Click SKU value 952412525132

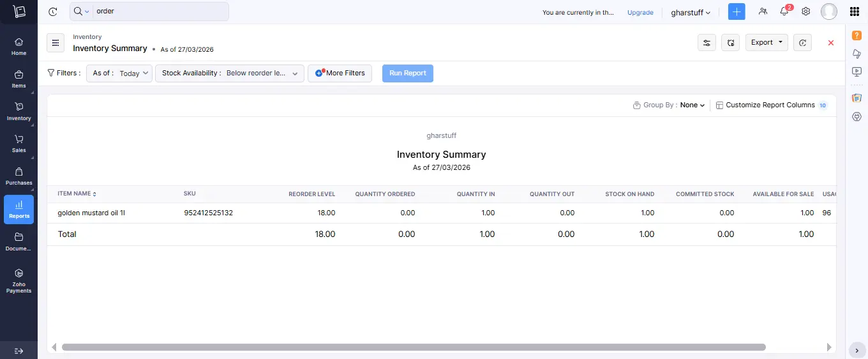click(x=208, y=213)
